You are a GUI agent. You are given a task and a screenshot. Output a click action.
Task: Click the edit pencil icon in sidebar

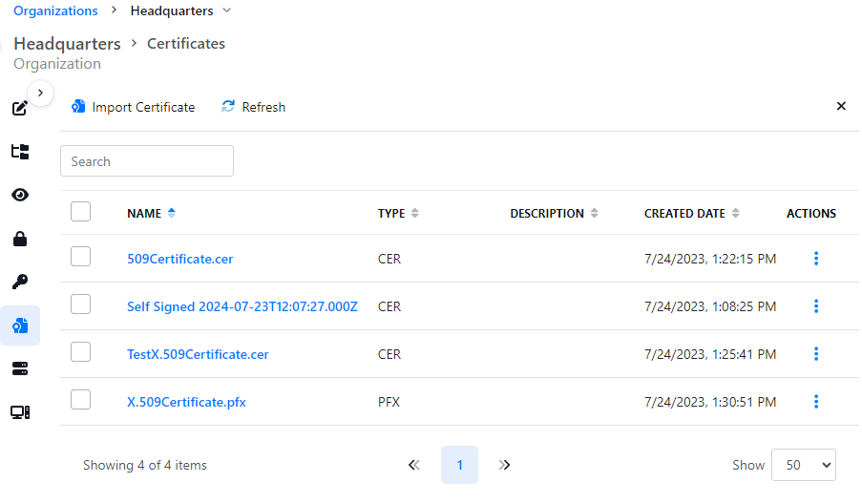[19, 108]
